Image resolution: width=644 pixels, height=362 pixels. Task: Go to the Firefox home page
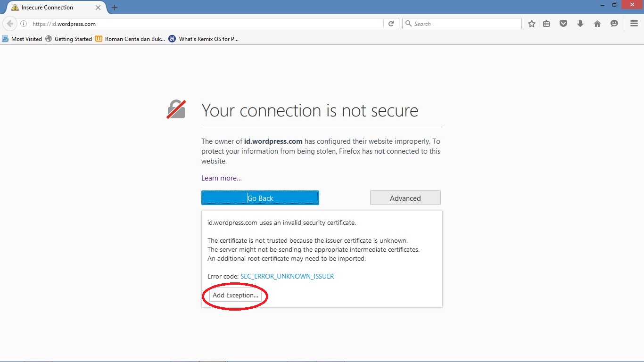[597, 23]
